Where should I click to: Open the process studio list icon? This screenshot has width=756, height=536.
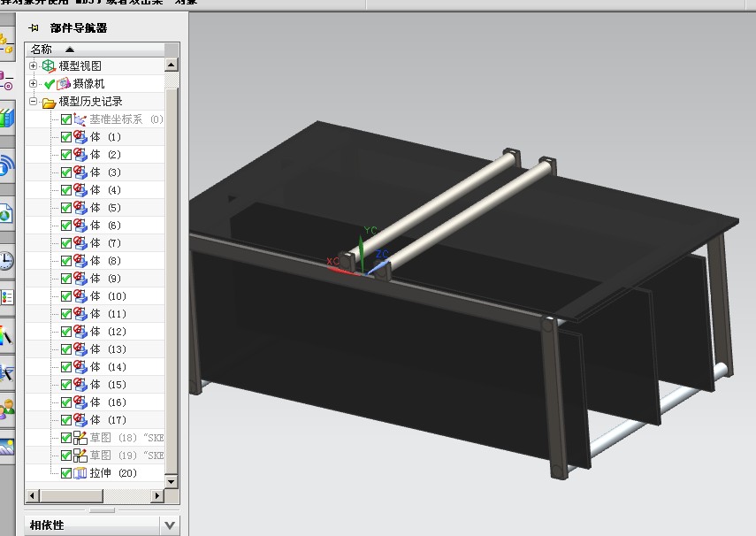pyautogui.click(x=6, y=297)
